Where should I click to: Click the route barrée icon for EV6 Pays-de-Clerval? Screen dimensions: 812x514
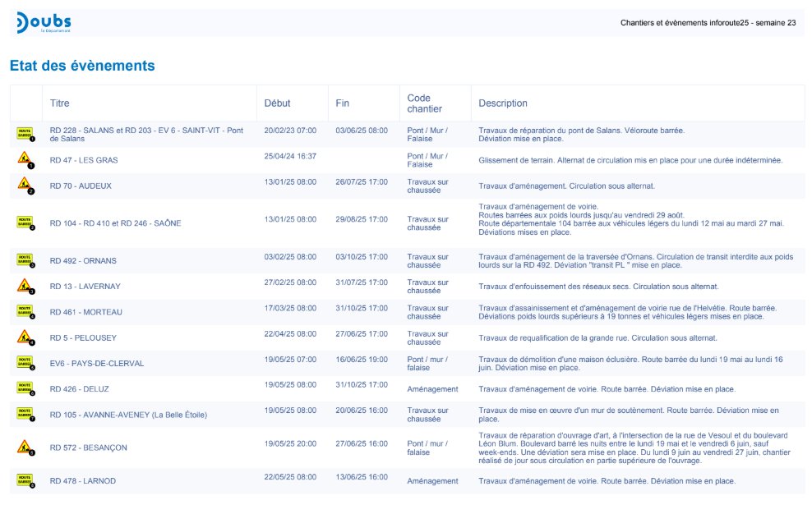[x=25, y=363]
